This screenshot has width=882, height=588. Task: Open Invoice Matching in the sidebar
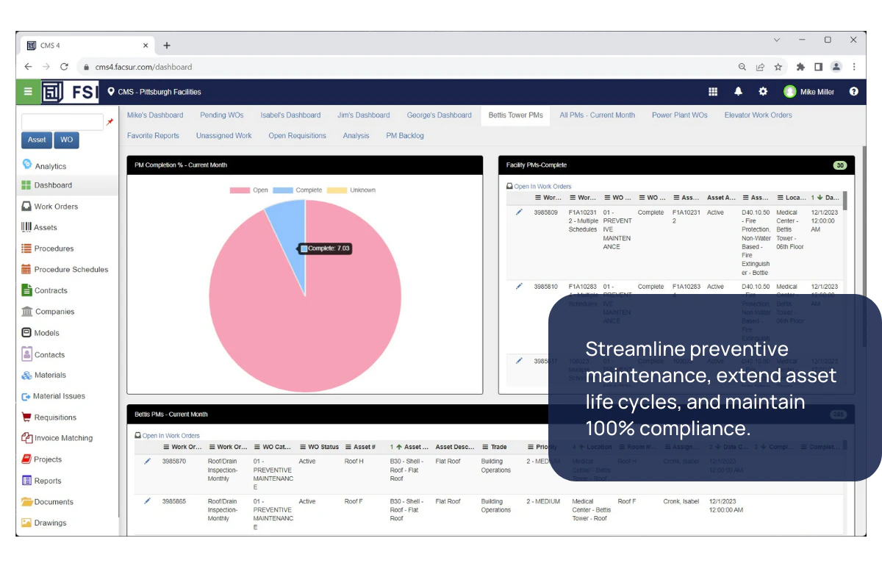(64, 437)
